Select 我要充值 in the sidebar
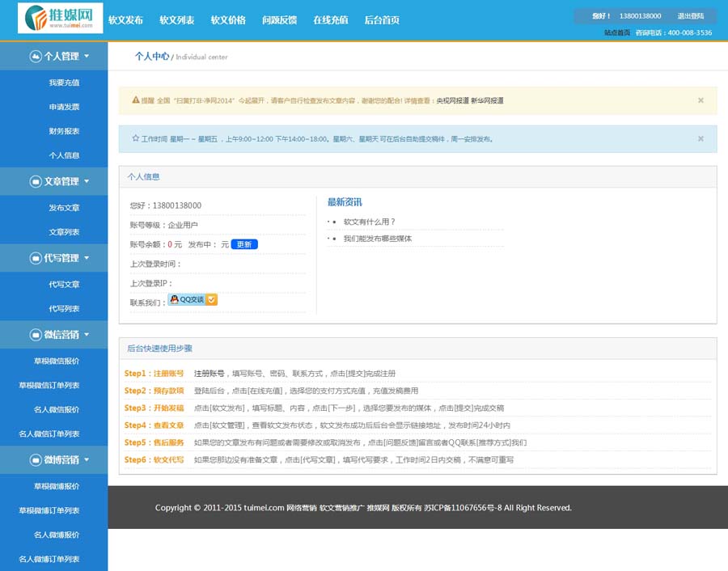 [x=64, y=82]
